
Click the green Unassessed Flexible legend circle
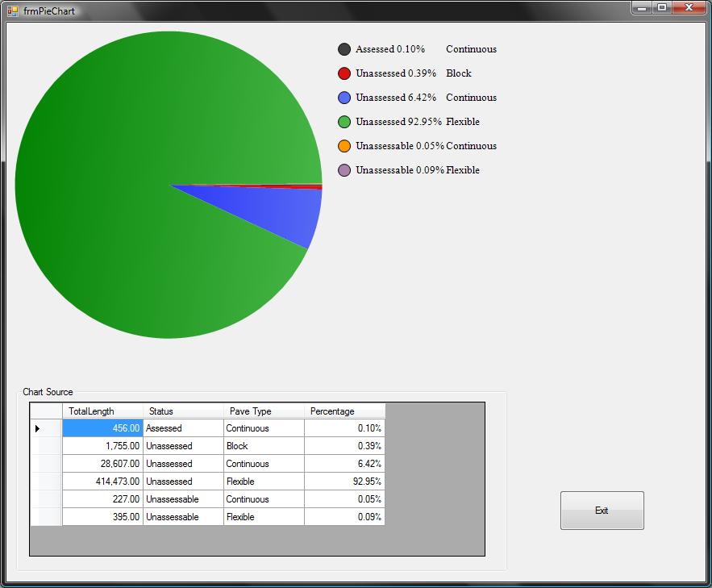pos(344,122)
